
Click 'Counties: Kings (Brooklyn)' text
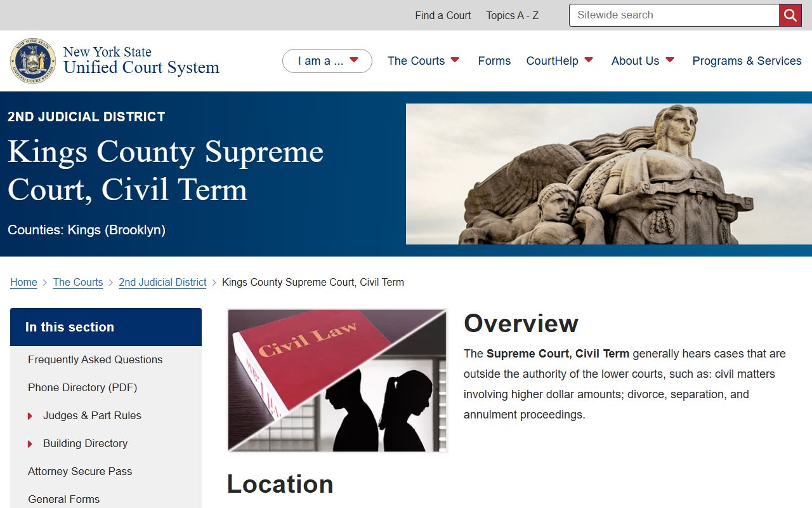coord(86,230)
